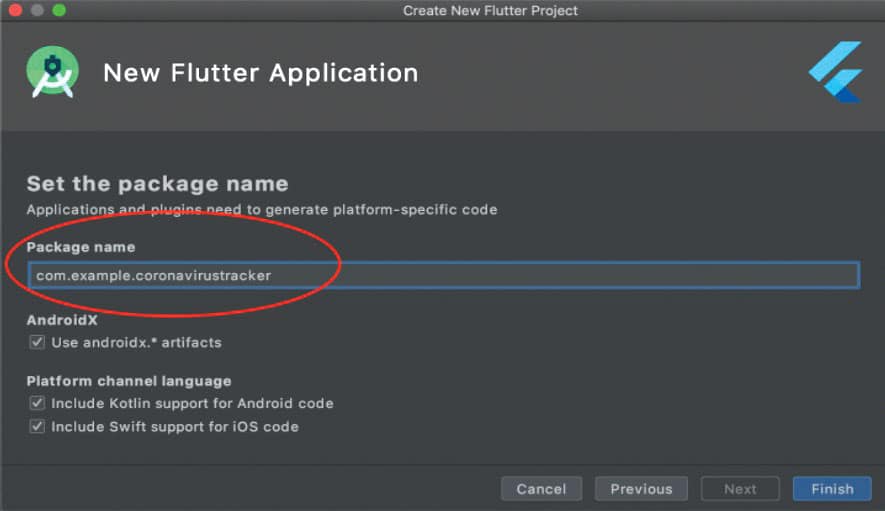Screen dimensions: 885x511
Task: Click the Flutter logo in header
Action: pyautogui.click(x=836, y=72)
